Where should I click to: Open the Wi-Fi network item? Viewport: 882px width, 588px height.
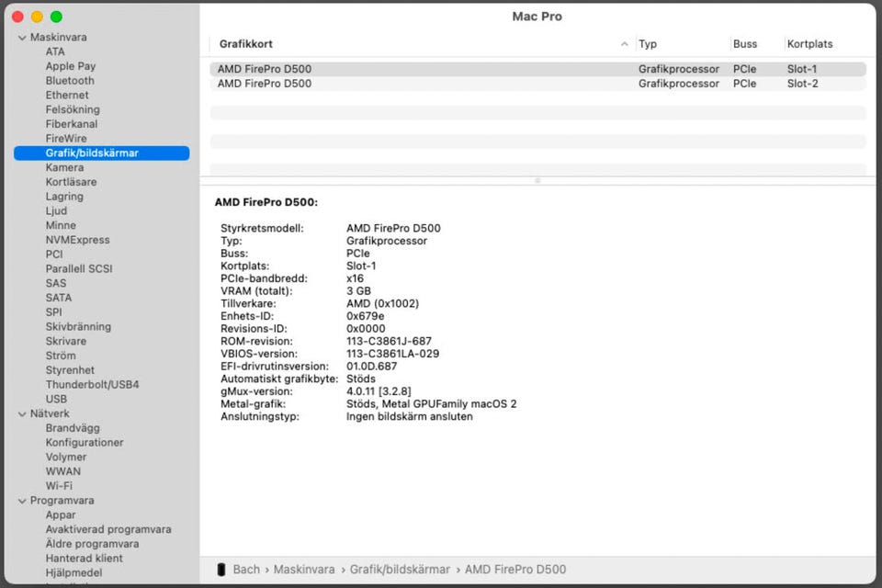click(x=59, y=486)
